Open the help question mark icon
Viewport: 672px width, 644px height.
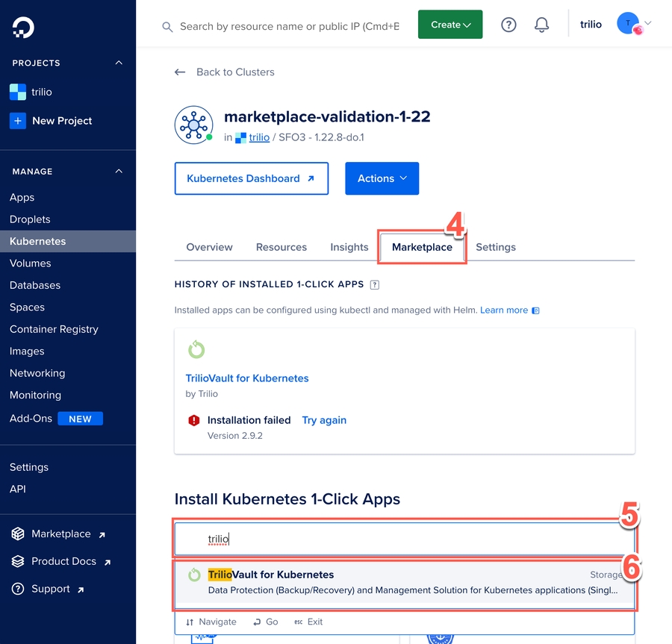tap(508, 25)
